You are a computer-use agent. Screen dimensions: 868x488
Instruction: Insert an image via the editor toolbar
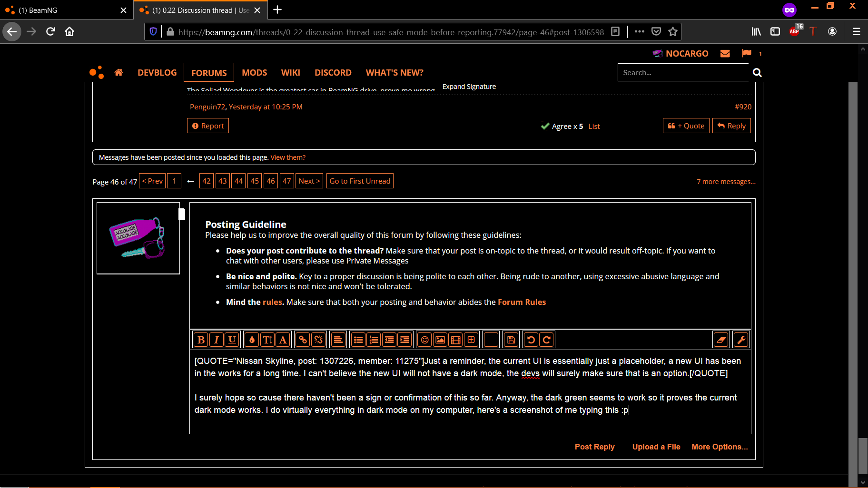(440, 340)
